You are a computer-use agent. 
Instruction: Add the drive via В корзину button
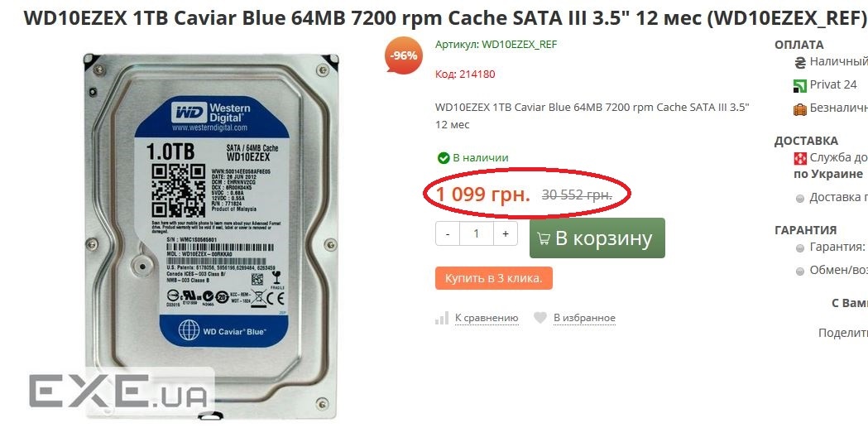597,238
